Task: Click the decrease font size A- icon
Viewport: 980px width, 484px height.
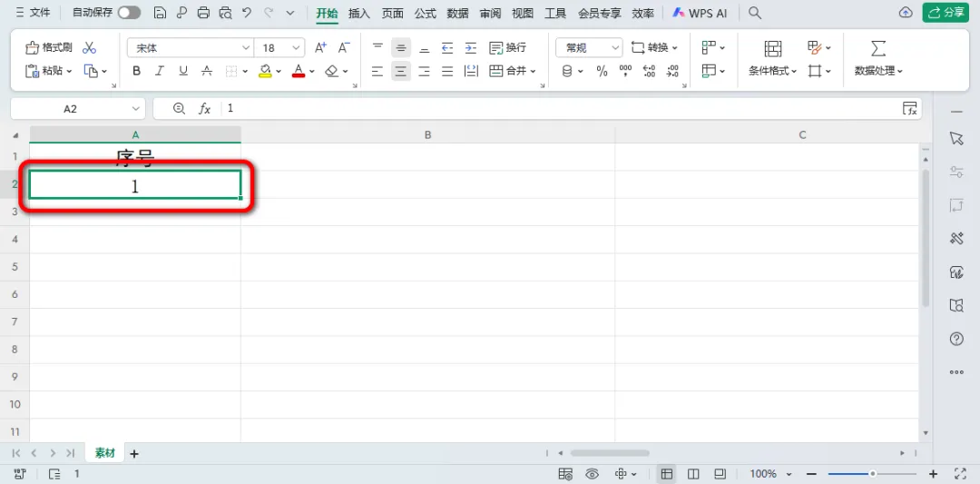Action: 344,47
